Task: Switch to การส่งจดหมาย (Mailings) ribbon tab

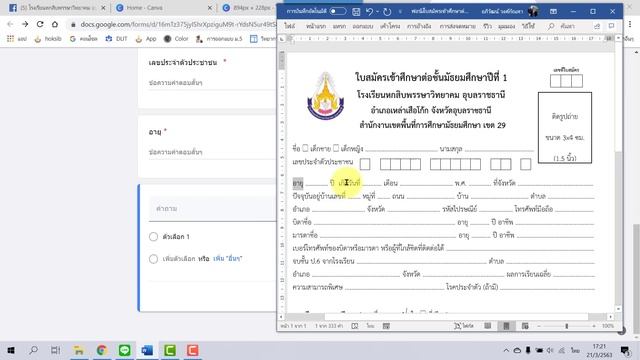Action: pyautogui.click(x=457, y=26)
